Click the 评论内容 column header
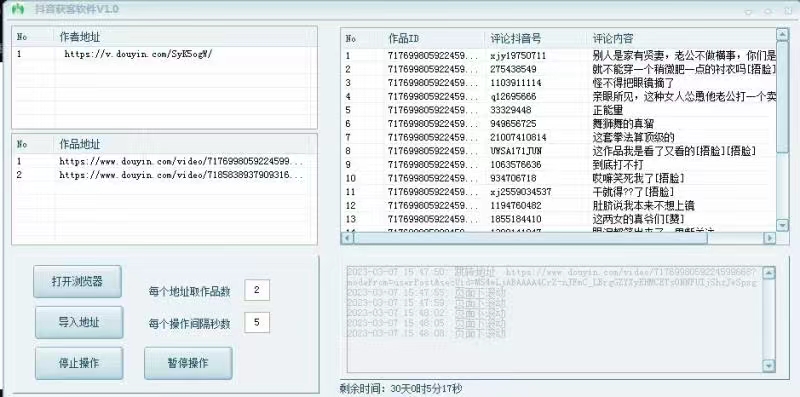This screenshot has height=397, width=800. point(613,38)
